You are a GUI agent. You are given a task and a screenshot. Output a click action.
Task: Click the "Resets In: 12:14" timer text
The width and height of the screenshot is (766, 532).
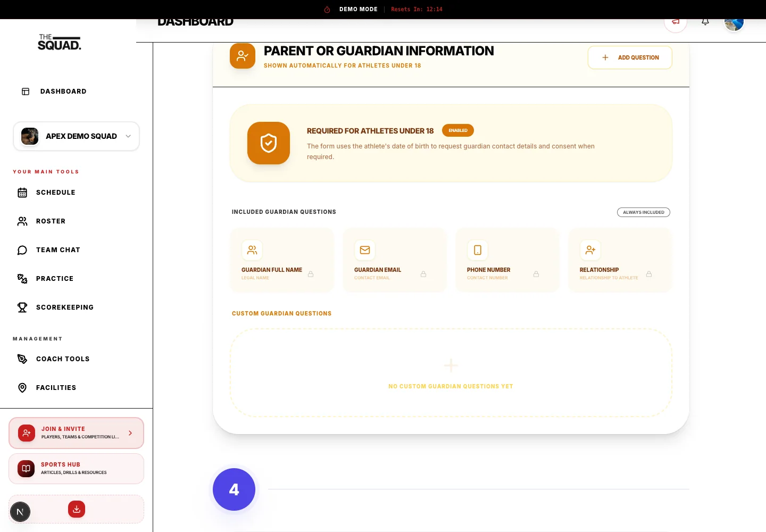coord(417,10)
